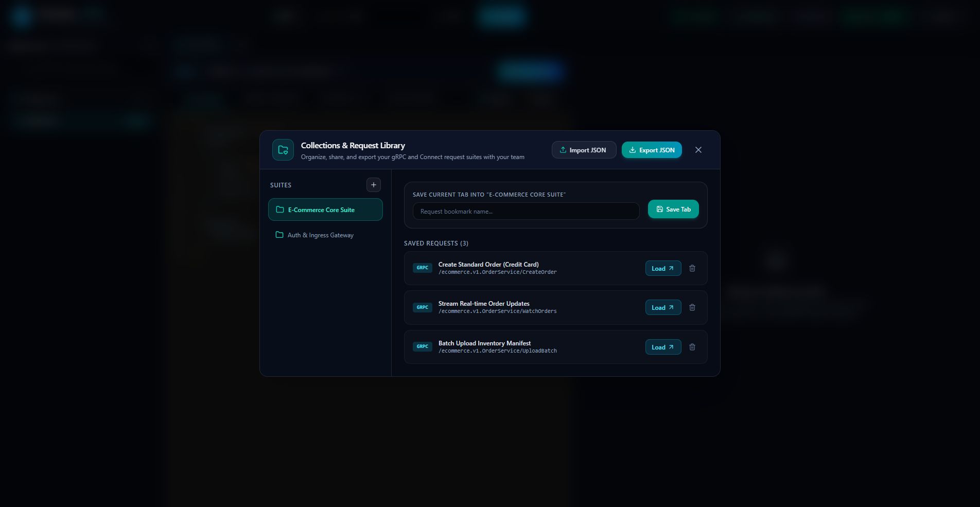
Task: Click the "Batch Upload Inventory Manifest" title
Action: click(484, 343)
